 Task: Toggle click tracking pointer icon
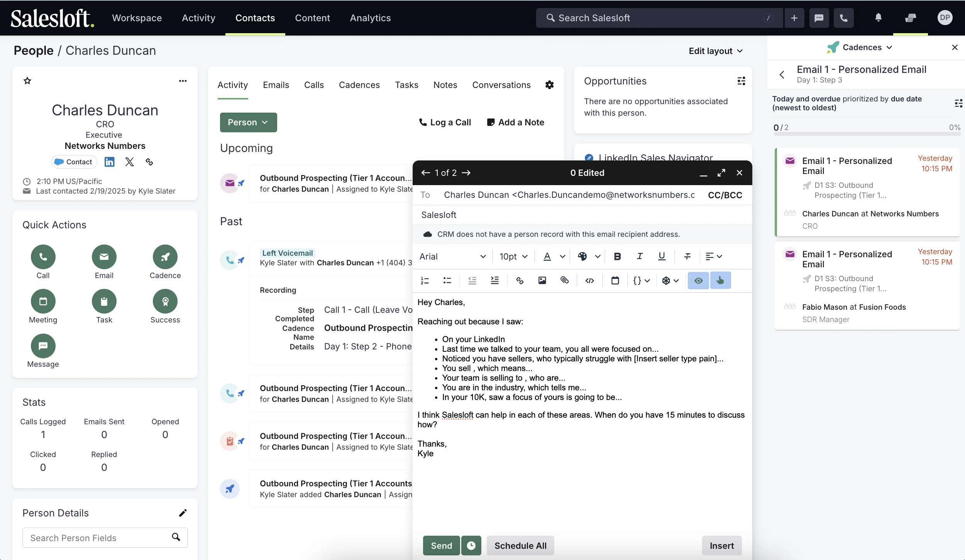720,280
